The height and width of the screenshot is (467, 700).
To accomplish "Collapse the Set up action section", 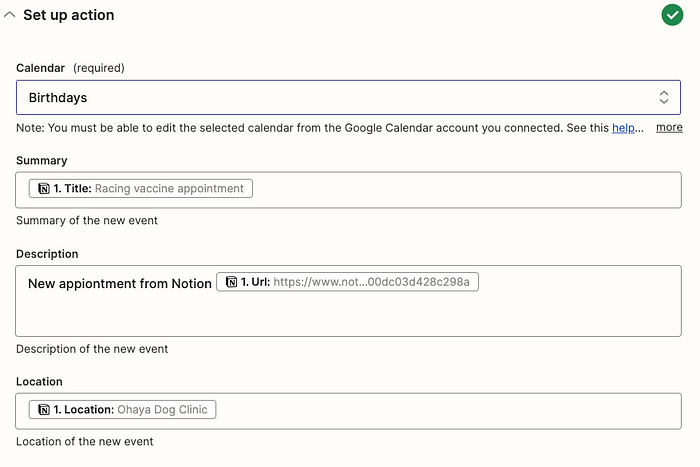I will 9,15.
